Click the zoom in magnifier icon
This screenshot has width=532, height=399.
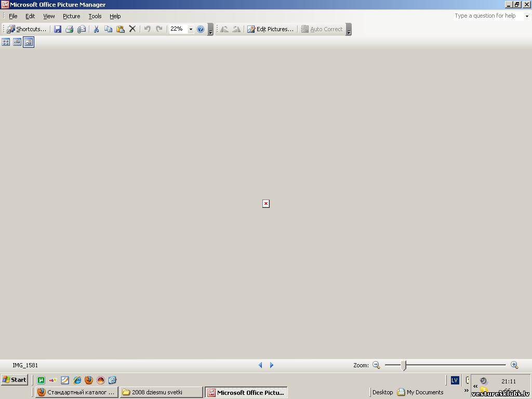(x=514, y=365)
